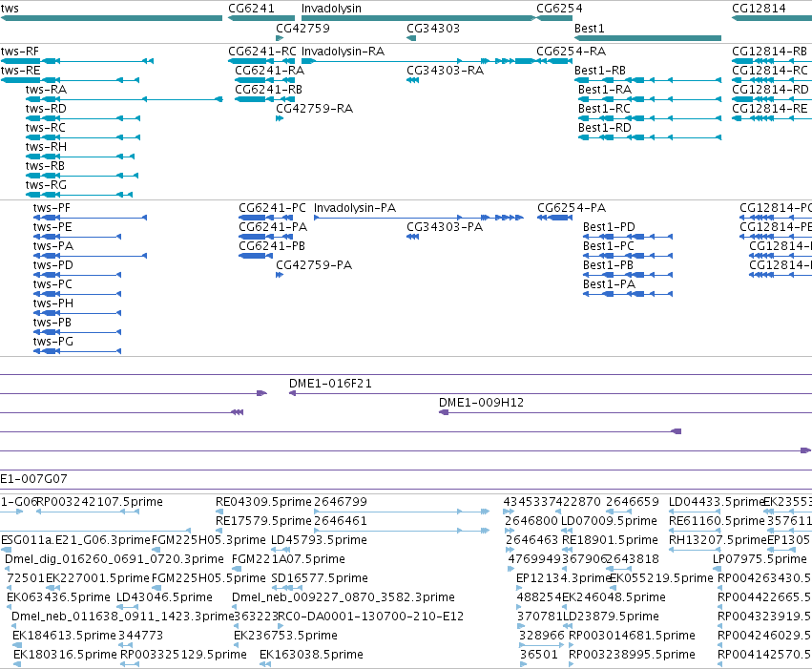Select the Invadolysin gene label
Screen dimensions: 812x669
[331, 9]
